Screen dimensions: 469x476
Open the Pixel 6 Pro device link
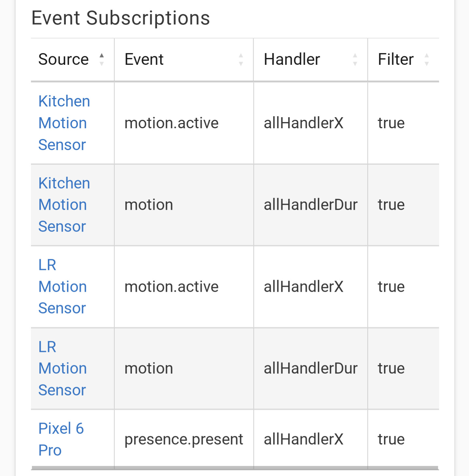click(61, 439)
